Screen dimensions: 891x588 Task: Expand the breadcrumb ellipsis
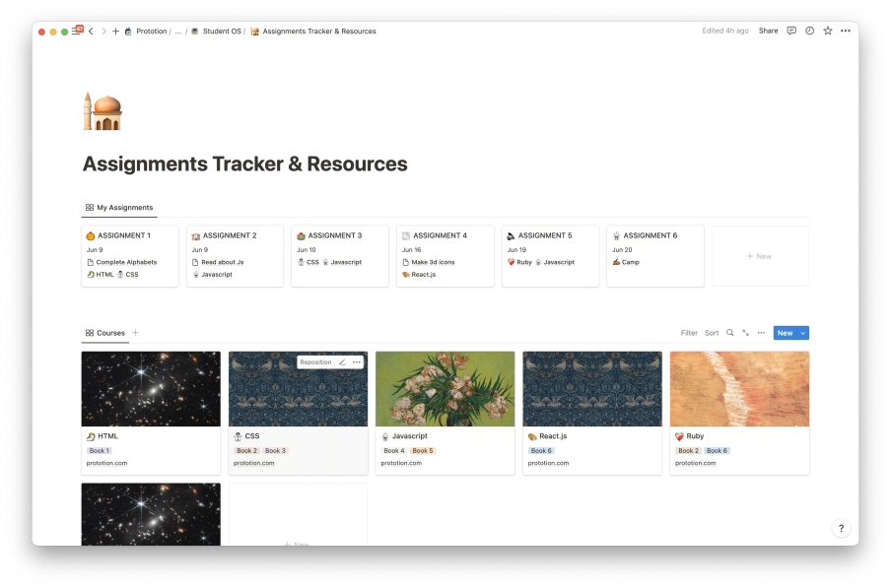[x=178, y=32]
